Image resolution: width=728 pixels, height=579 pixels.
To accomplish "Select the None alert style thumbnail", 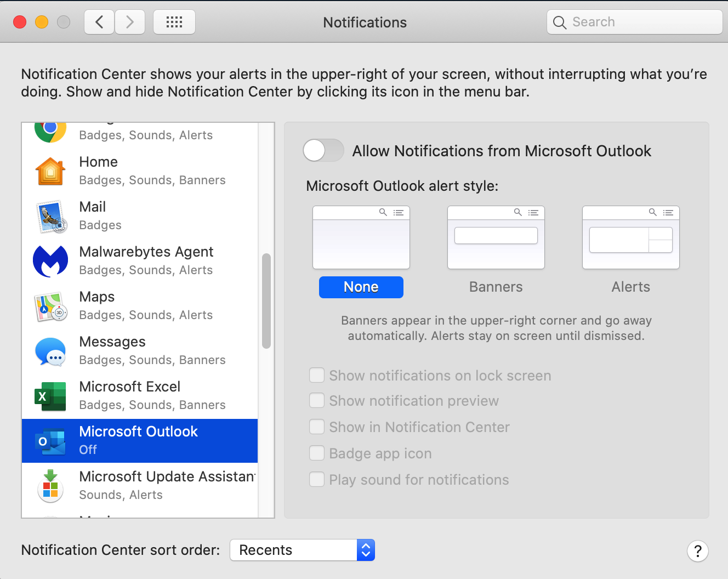I will [361, 237].
